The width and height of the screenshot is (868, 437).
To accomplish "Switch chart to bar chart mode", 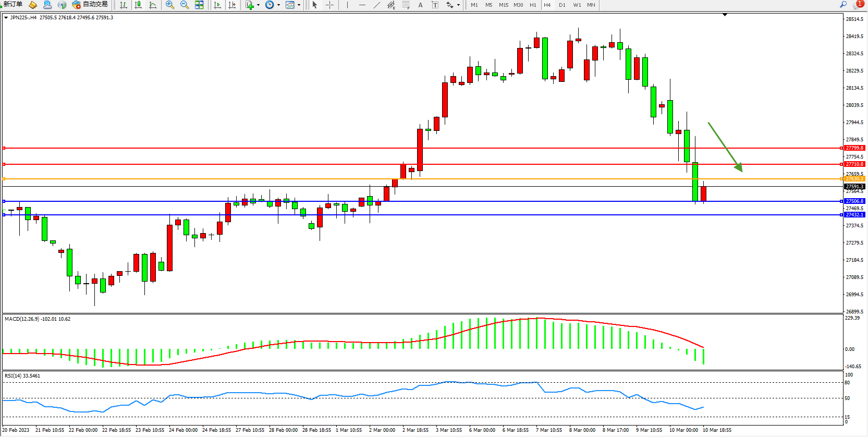I will click(124, 5).
